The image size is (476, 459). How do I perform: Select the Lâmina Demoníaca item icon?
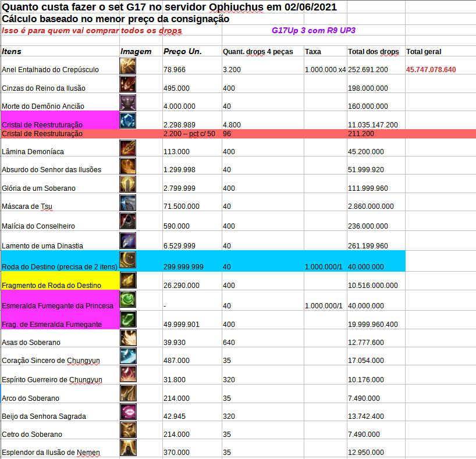point(128,148)
